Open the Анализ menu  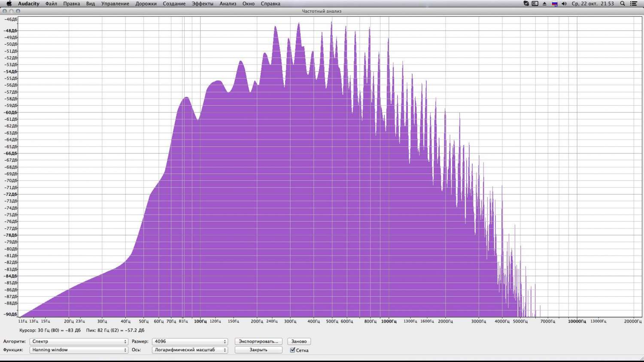click(x=228, y=3)
